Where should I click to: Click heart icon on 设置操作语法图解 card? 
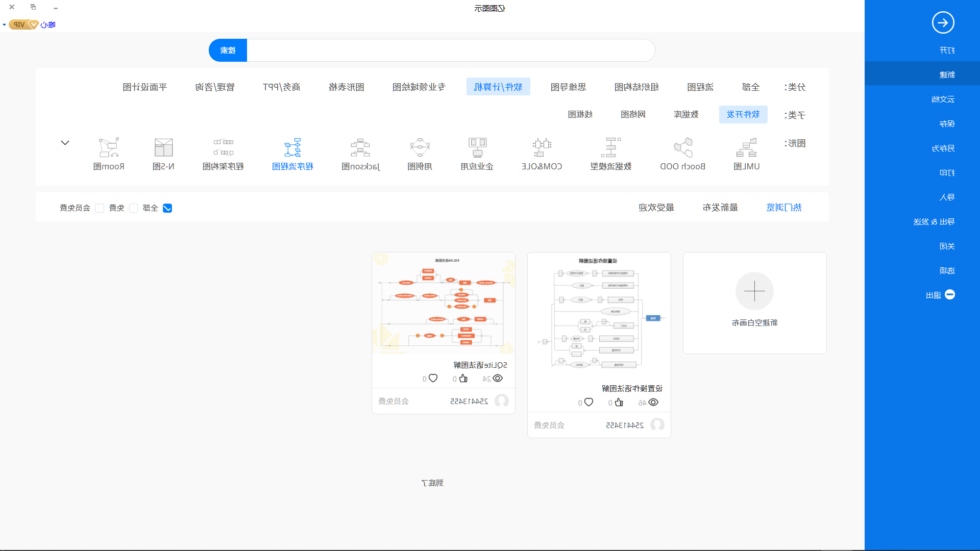(x=589, y=402)
